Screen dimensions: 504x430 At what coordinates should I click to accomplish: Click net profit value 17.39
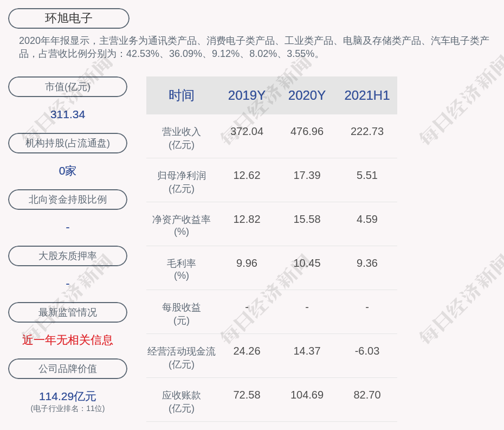[307, 175]
